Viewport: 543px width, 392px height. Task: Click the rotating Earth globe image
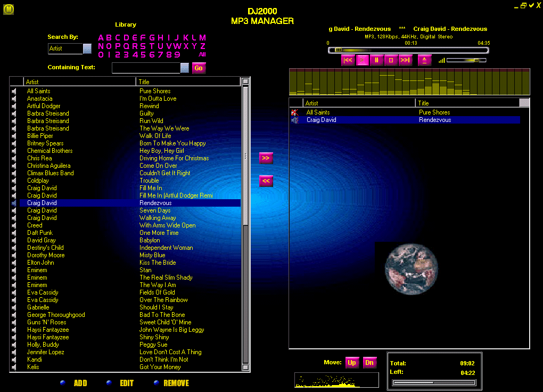[x=412, y=269]
